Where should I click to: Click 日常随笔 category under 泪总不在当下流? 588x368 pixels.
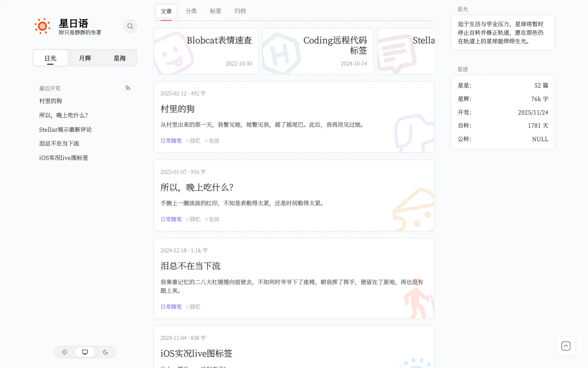(x=171, y=307)
